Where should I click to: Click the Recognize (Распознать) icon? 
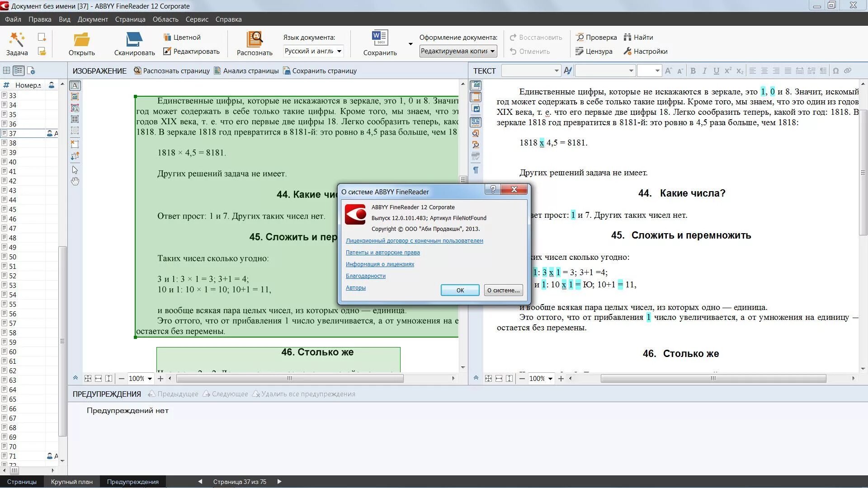[255, 40]
